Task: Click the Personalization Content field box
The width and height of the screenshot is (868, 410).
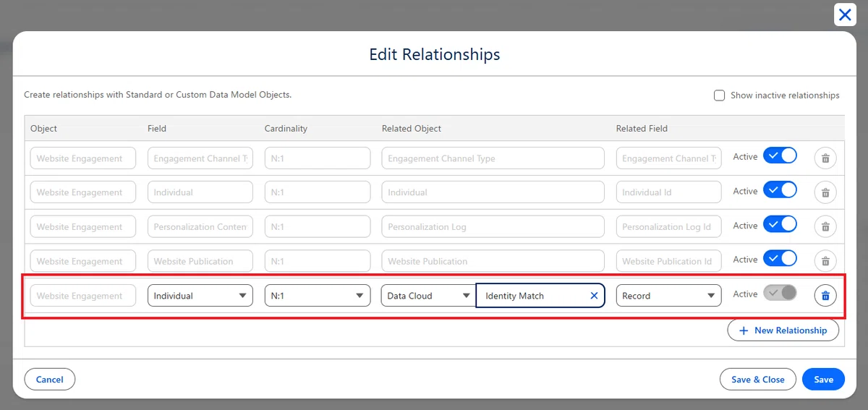Action: (x=200, y=226)
